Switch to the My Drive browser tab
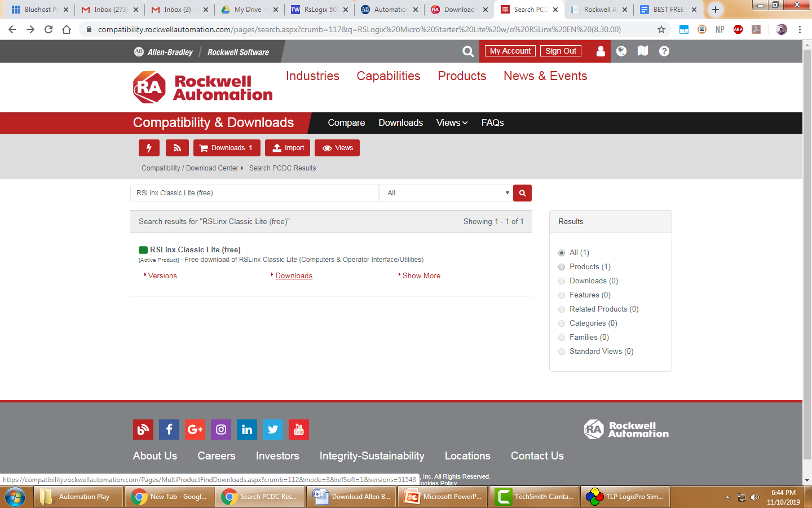Viewport: 812px width, 508px height. (x=249, y=10)
